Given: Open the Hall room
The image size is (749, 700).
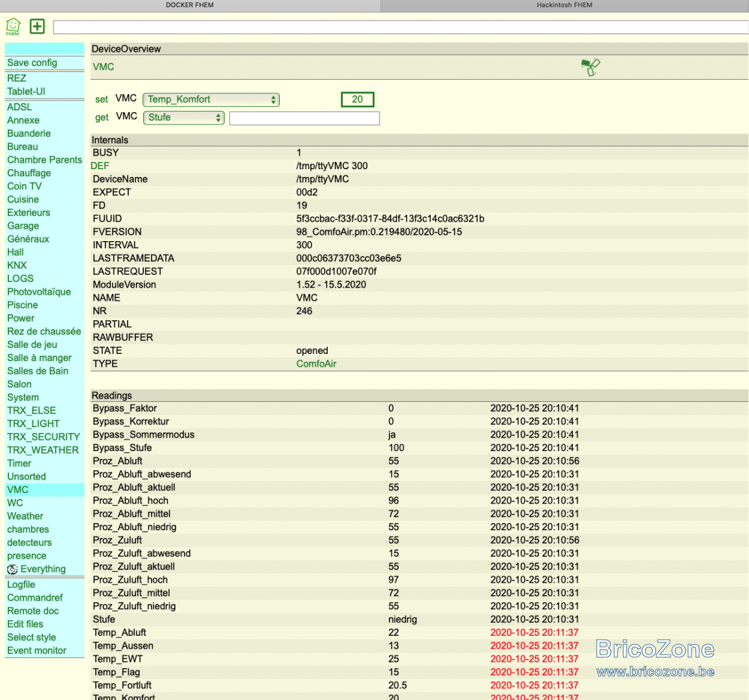Looking at the screenshot, I should click(x=16, y=252).
